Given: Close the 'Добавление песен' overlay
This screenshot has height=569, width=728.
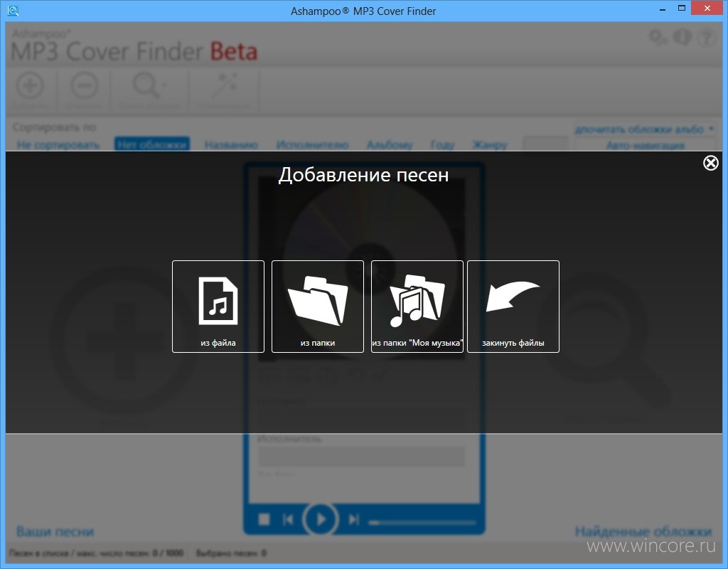Looking at the screenshot, I should coord(710,163).
